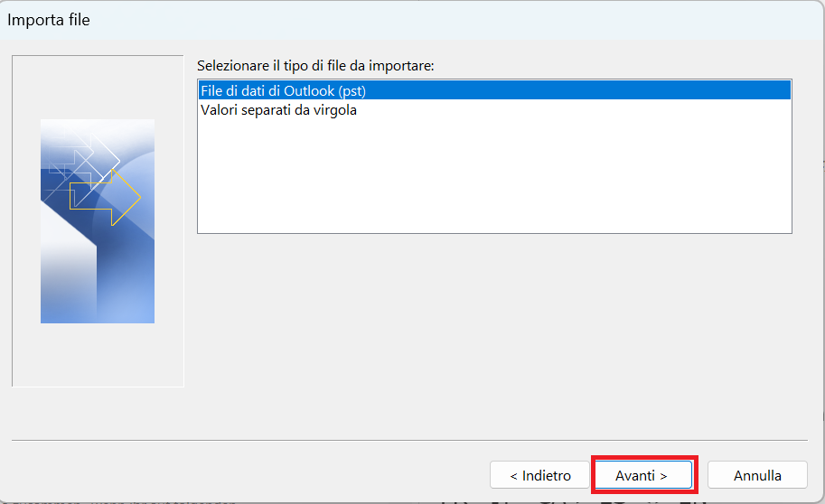Click the word virgola in second entry
This screenshot has height=504, width=825.
(x=335, y=110)
